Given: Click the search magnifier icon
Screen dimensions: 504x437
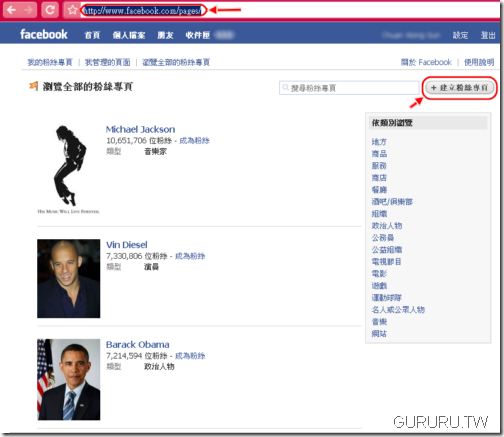Looking at the screenshot, I should click(x=286, y=88).
